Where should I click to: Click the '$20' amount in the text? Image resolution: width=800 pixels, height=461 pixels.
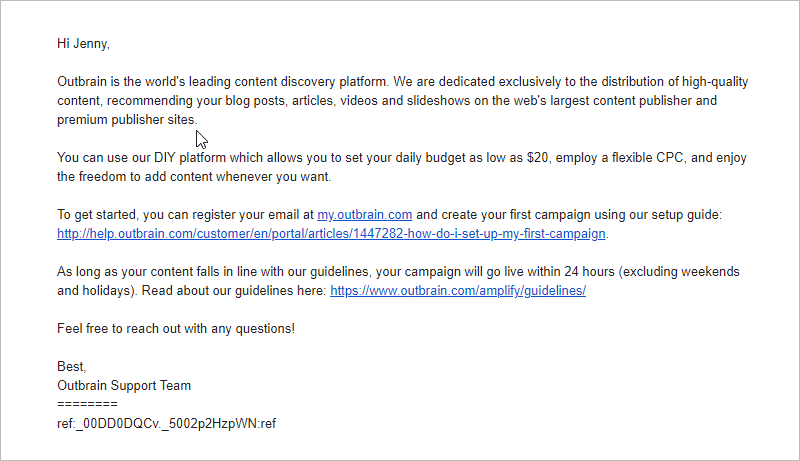[537, 158]
